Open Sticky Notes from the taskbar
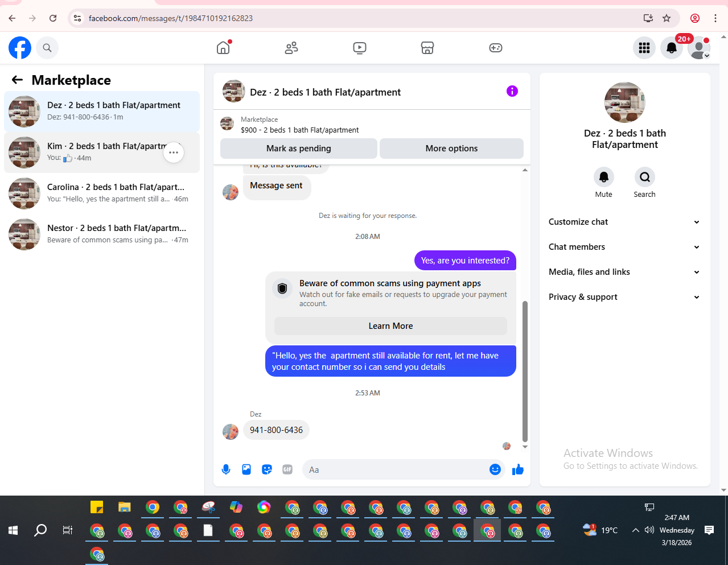 (x=97, y=507)
